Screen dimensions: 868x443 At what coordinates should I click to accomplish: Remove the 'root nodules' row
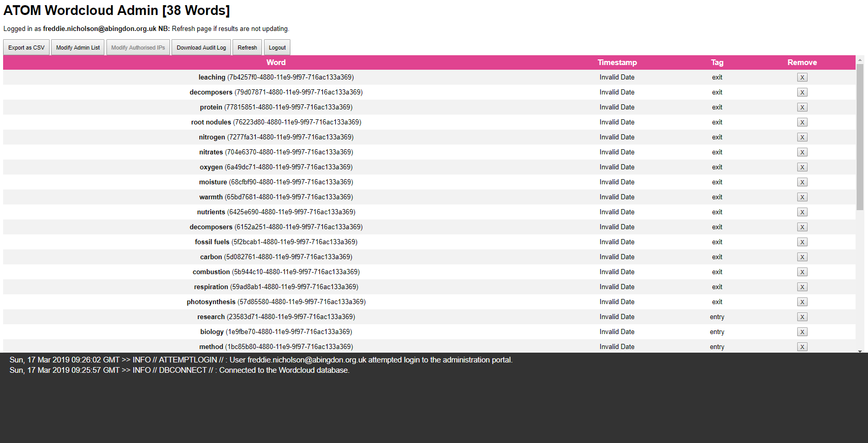tap(802, 122)
